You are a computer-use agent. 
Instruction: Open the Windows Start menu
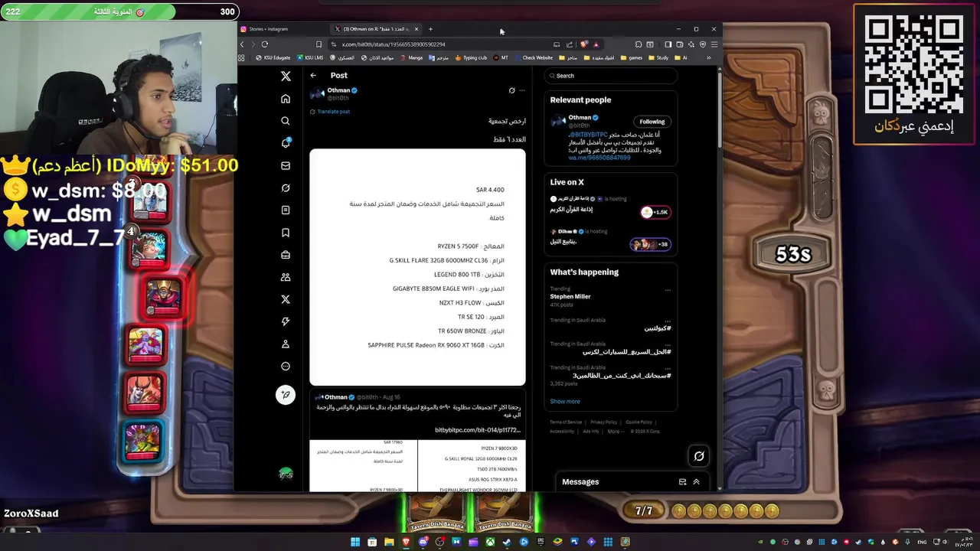click(355, 542)
